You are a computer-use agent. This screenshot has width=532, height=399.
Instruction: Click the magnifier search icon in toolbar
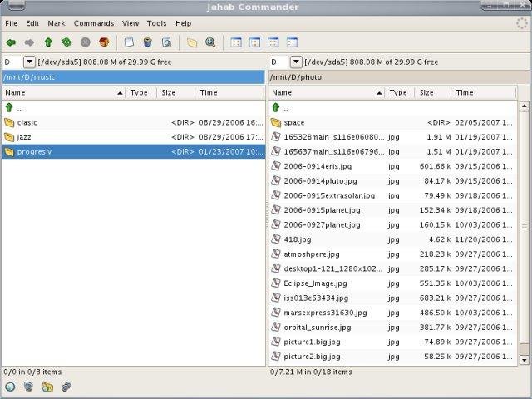(210, 42)
